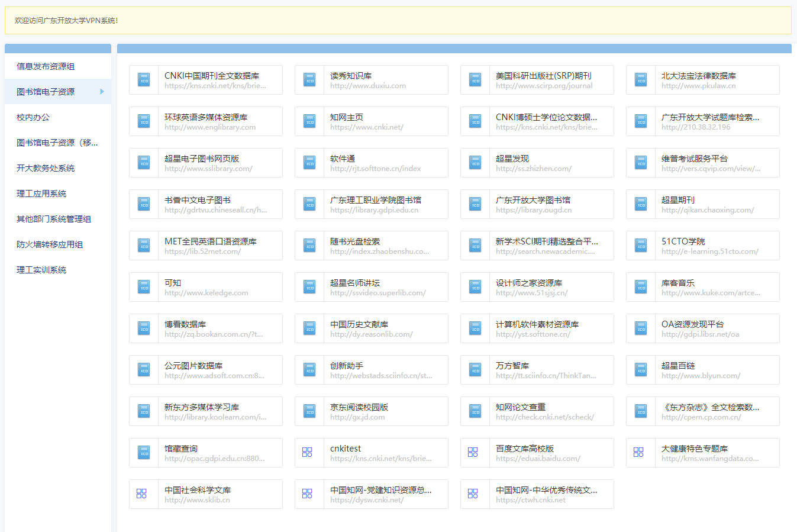
Task: Click the http://www.pkulaw.cn URL text
Action: (x=699, y=86)
